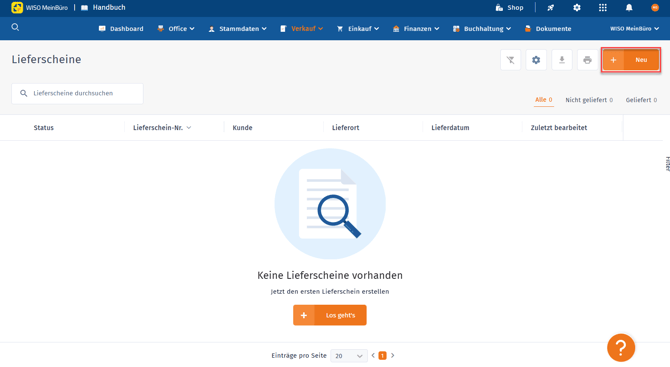Click the Lieferdatum column header
The height and width of the screenshot is (367, 670).
[450, 128]
